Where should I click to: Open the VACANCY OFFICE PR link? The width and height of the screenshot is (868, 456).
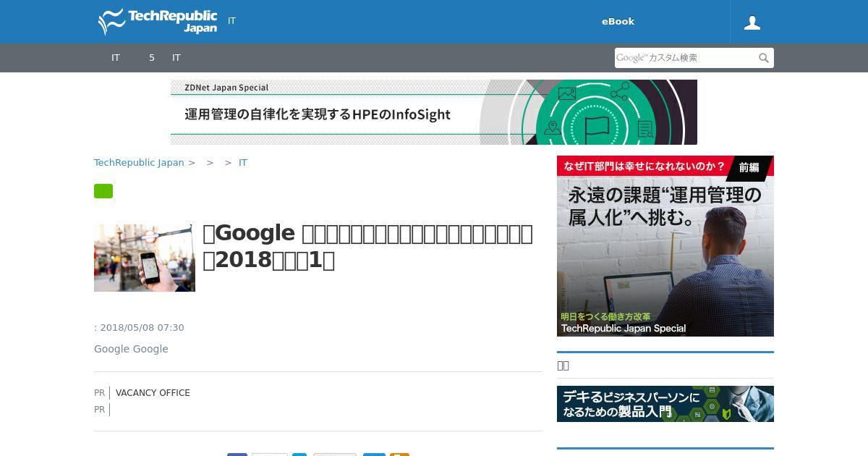pyautogui.click(x=153, y=393)
